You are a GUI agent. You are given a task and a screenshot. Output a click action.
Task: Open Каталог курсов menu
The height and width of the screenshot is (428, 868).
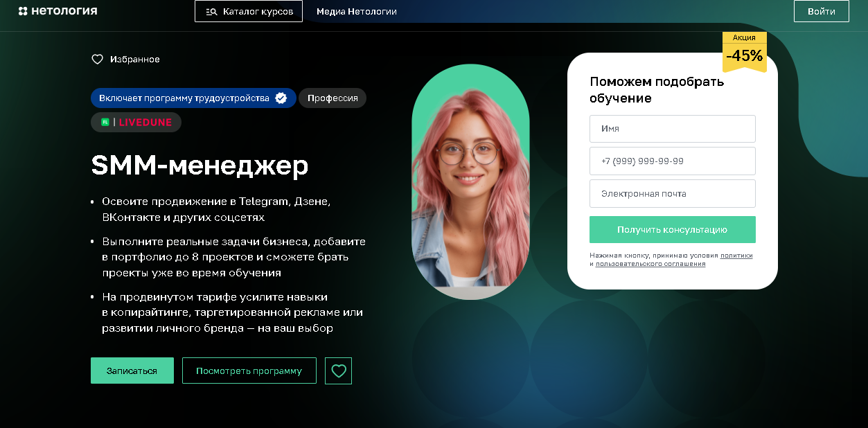(249, 11)
